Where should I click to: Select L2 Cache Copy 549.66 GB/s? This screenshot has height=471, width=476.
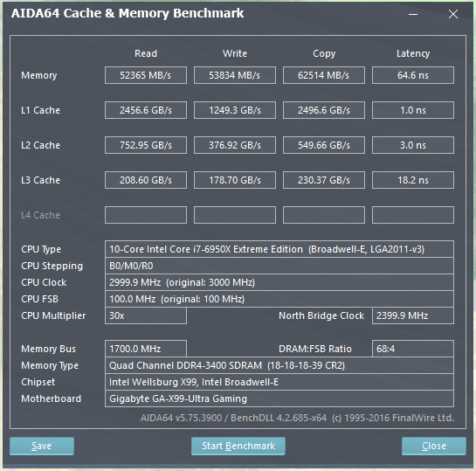point(324,145)
